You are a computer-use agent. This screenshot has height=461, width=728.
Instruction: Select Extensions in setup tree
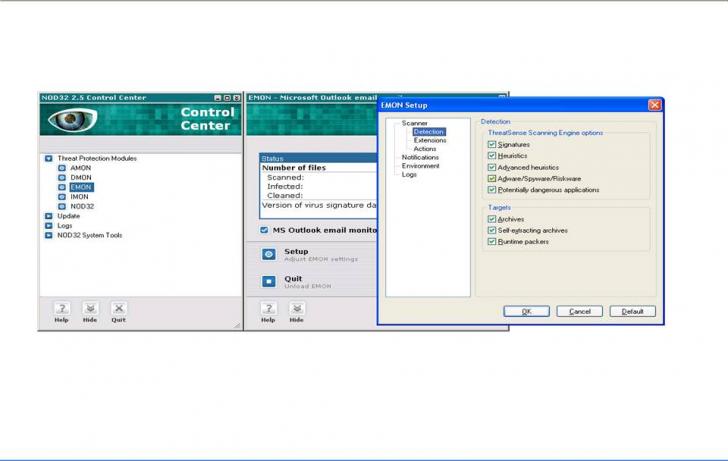430,140
